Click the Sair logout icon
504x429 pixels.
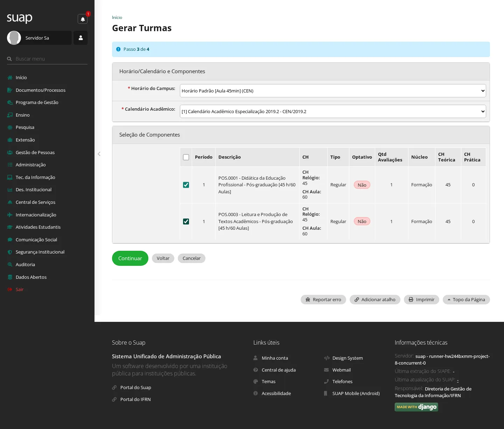pos(10,289)
